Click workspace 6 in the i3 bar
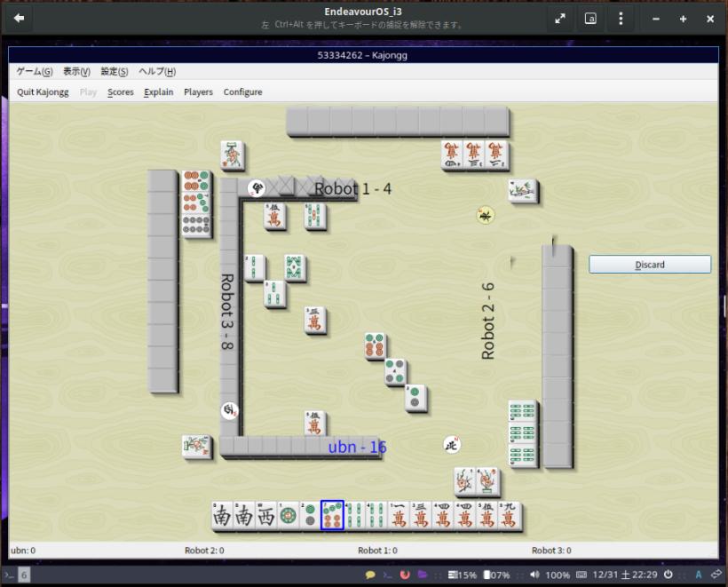 [x=24, y=575]
